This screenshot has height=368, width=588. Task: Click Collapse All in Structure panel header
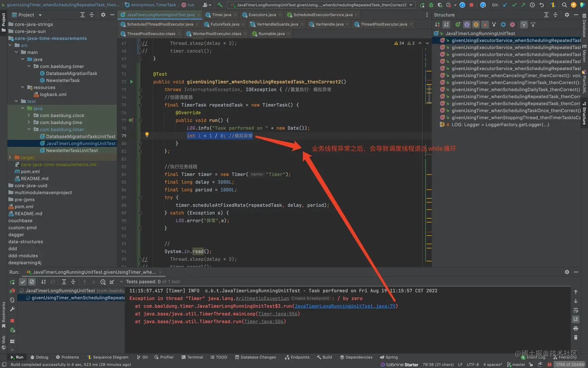coord(555,15)
